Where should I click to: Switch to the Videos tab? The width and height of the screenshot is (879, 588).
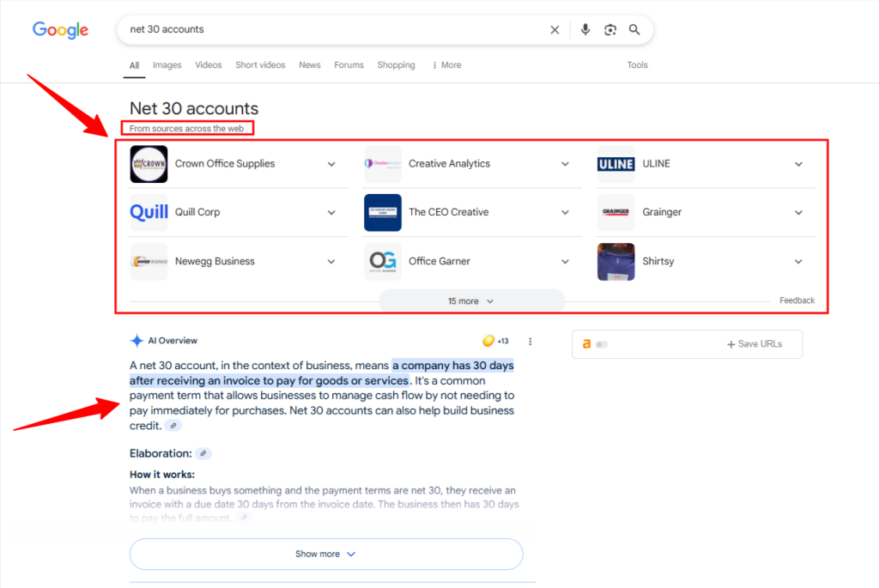point(208,65)
